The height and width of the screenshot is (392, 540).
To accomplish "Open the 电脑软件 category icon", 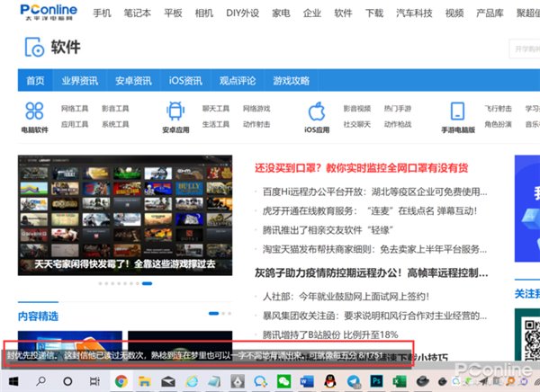I will (x=35, y=111).
